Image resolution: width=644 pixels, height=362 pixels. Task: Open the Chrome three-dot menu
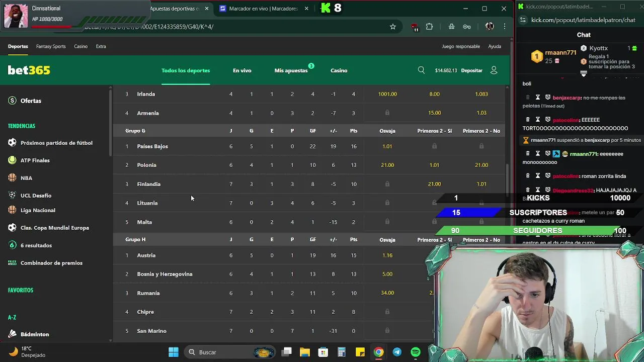coord(505,27)
